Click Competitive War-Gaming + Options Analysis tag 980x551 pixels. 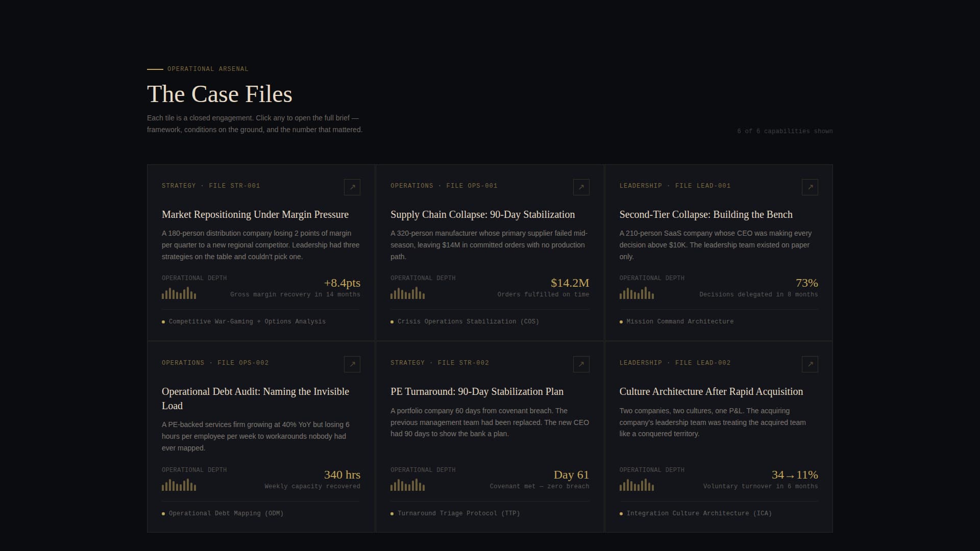coord(247,322)
